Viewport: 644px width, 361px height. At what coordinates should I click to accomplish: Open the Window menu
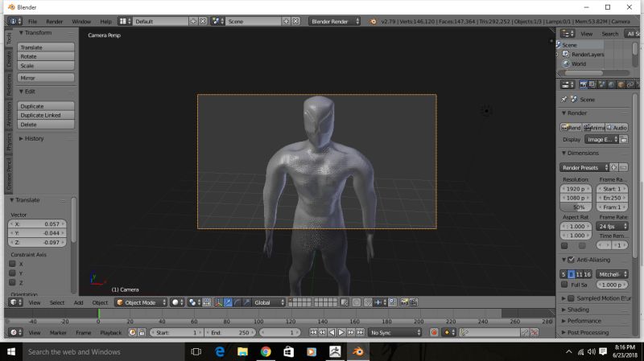coord(81,22)
